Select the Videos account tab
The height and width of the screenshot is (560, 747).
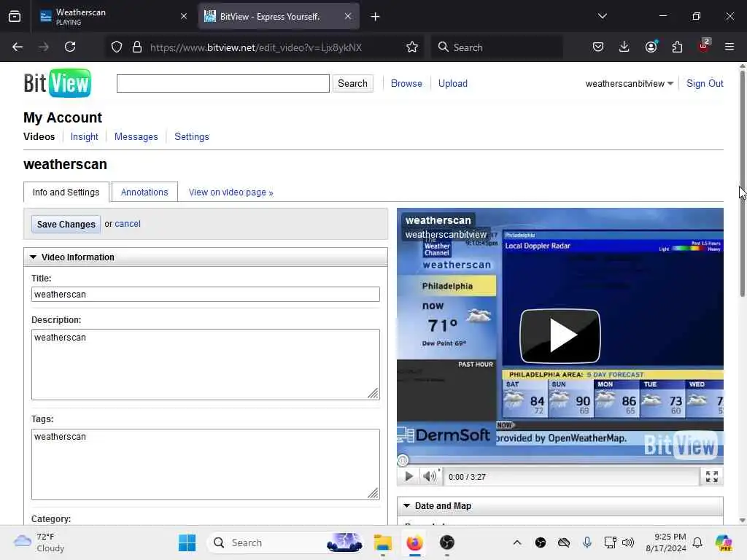(39, 136)
